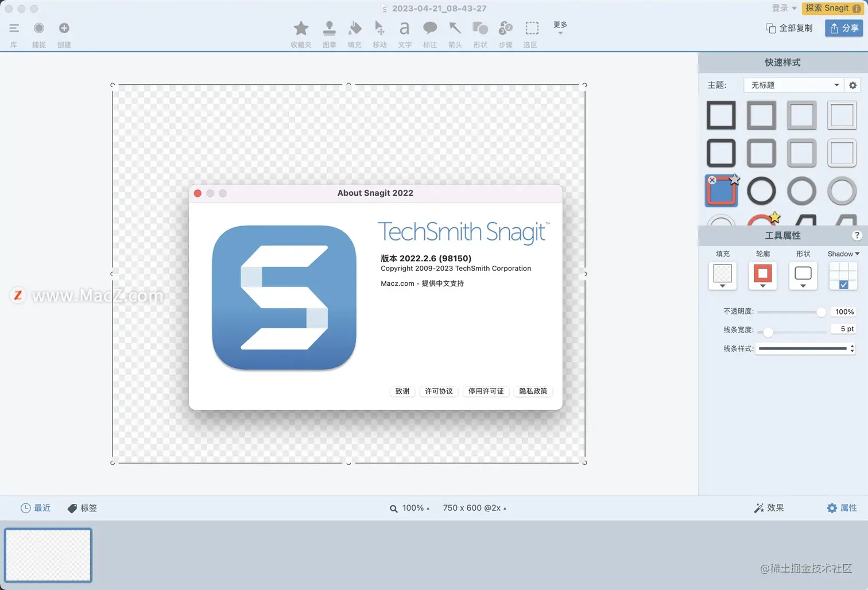The width and height of the screenshot is (868, 590).
Task: Select the Favorites star tool
Action: [x=301, y=28]
